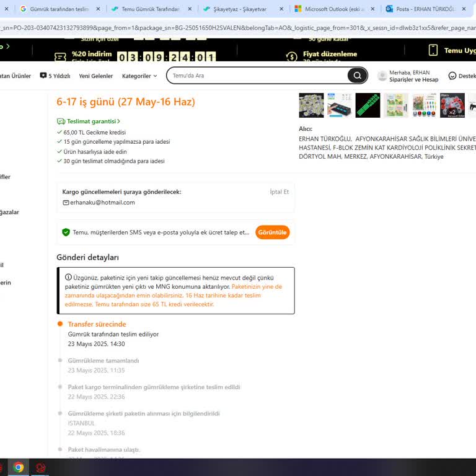Screen dimensions: 476x476
Task: Click Paket kargo terminalinden gümrükleme şirketine teslim edildi entry
Action: [154, 387]
